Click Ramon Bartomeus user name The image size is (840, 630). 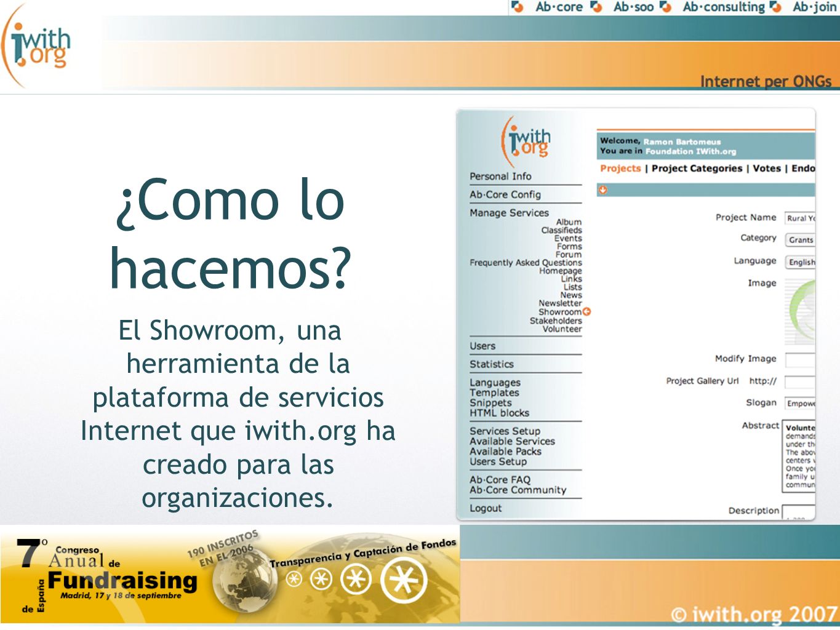(682, 142)
